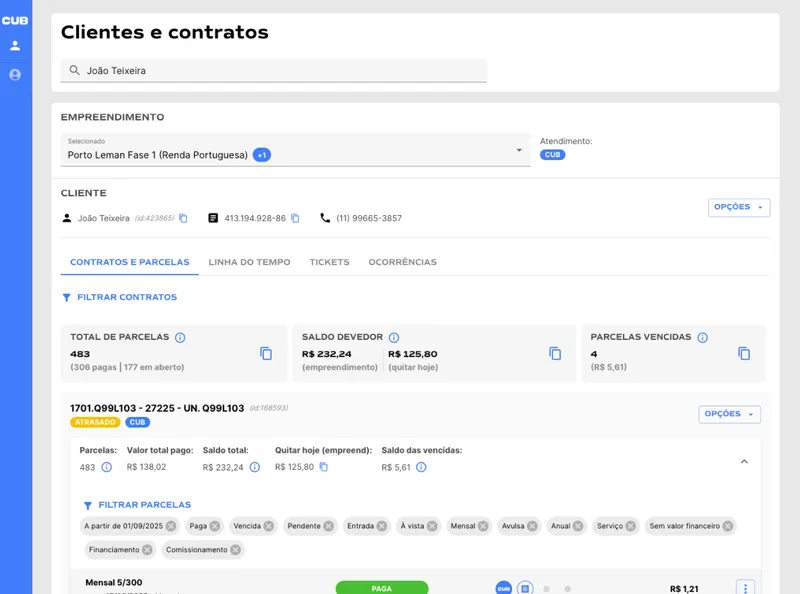Open the three-dot menu on Mensal 5/300 row

[743, 588]
